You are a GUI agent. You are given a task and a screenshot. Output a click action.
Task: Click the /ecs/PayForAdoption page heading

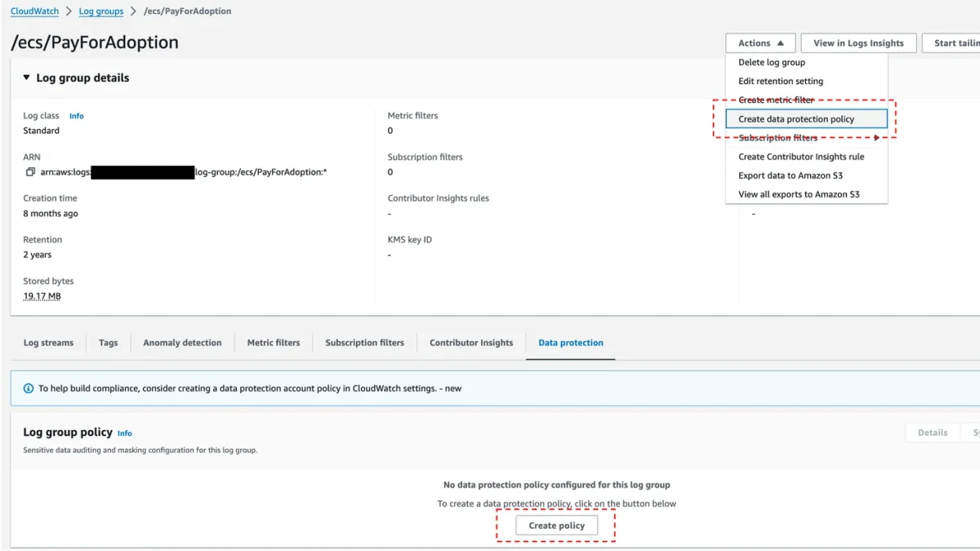pyautogui.click(x=95, y=42)
